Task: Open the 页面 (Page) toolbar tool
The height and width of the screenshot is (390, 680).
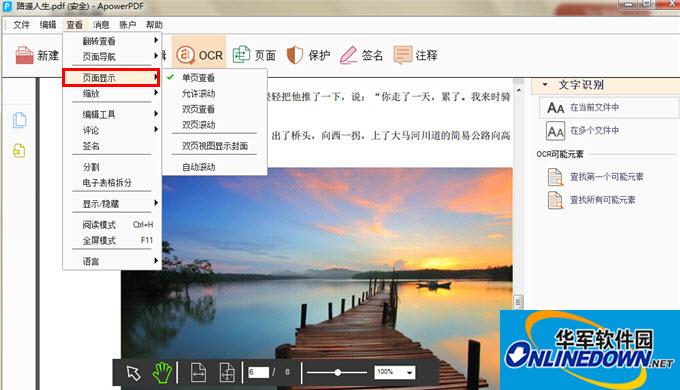Action: [254, 56]
